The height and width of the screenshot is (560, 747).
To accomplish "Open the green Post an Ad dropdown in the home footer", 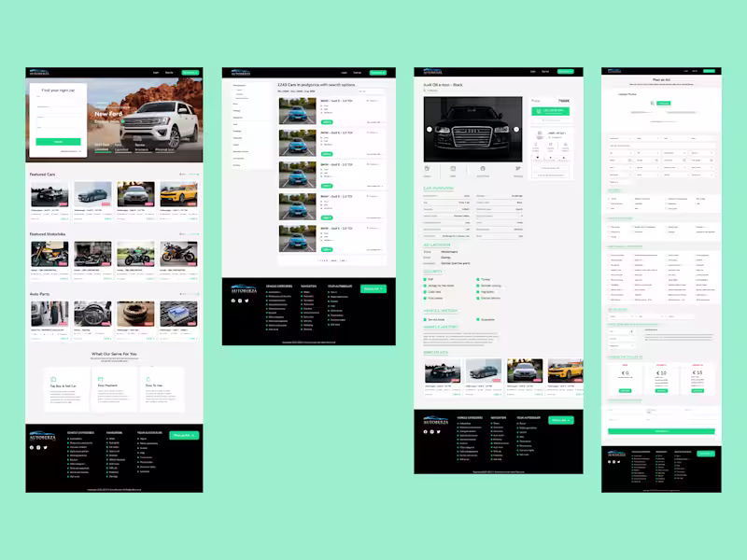I will 184,435.
